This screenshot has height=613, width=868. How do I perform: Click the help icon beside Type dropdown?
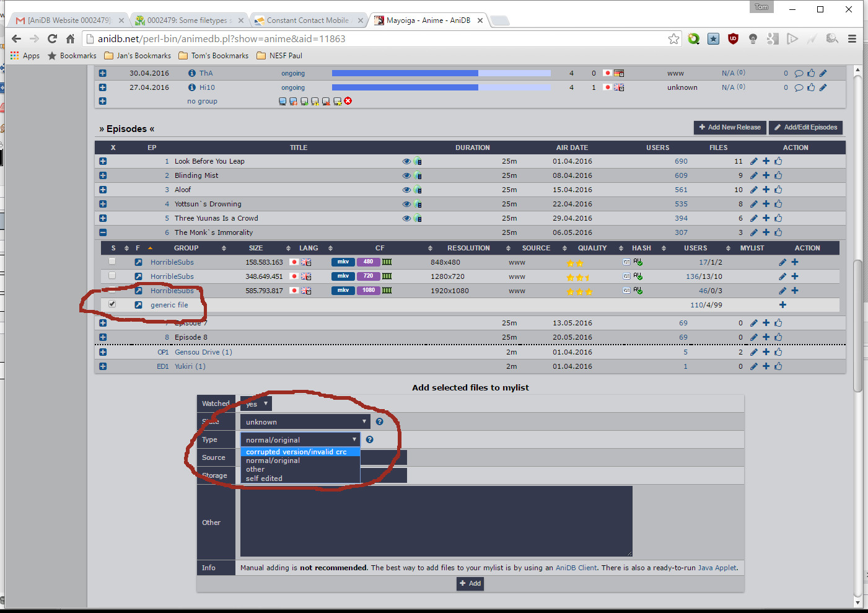pyautogui.click(x=369, y=439)
